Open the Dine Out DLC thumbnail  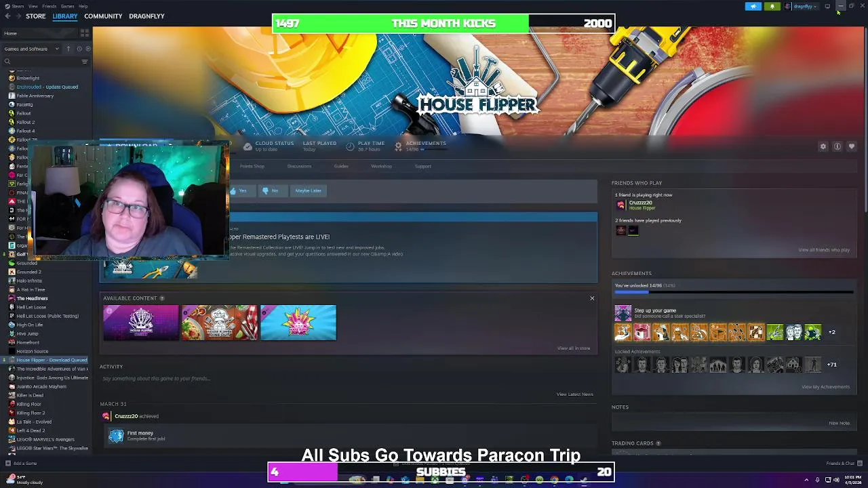point(220,323)
